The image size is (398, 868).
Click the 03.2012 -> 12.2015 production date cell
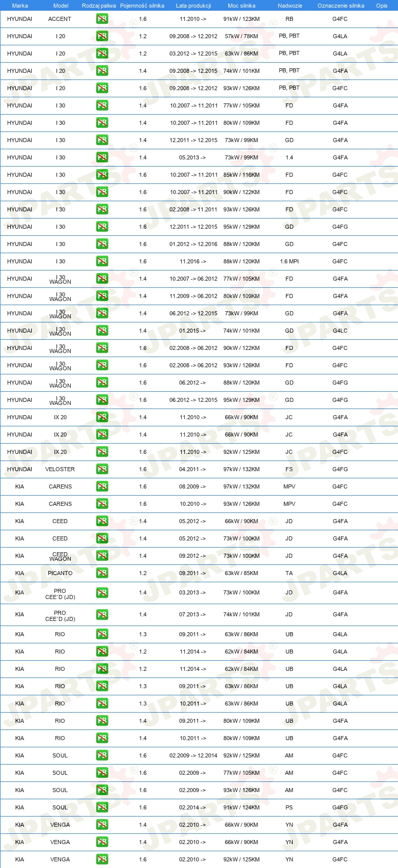pyautogui.click(x=193, y=53)
